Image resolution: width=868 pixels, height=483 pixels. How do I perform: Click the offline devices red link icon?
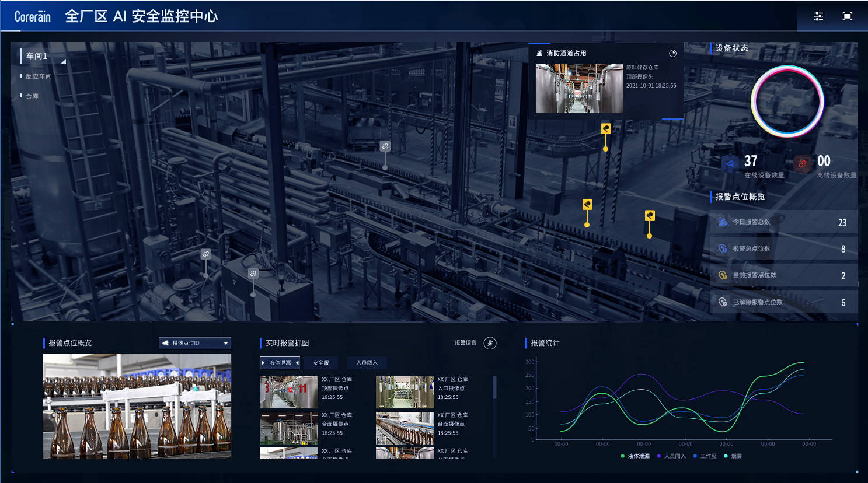[x=803, y=164]
